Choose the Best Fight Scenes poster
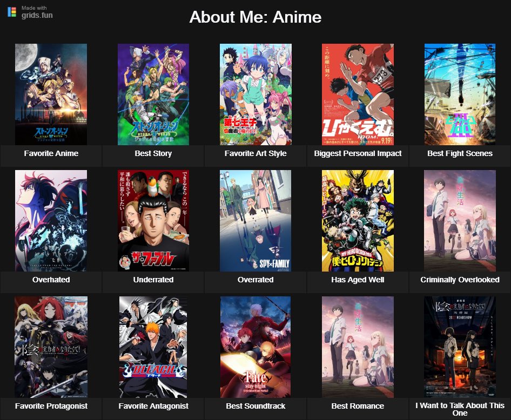 (460, 94)
